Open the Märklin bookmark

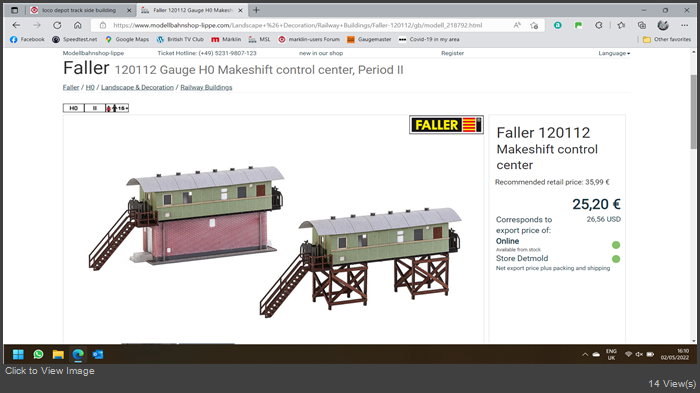226,39
